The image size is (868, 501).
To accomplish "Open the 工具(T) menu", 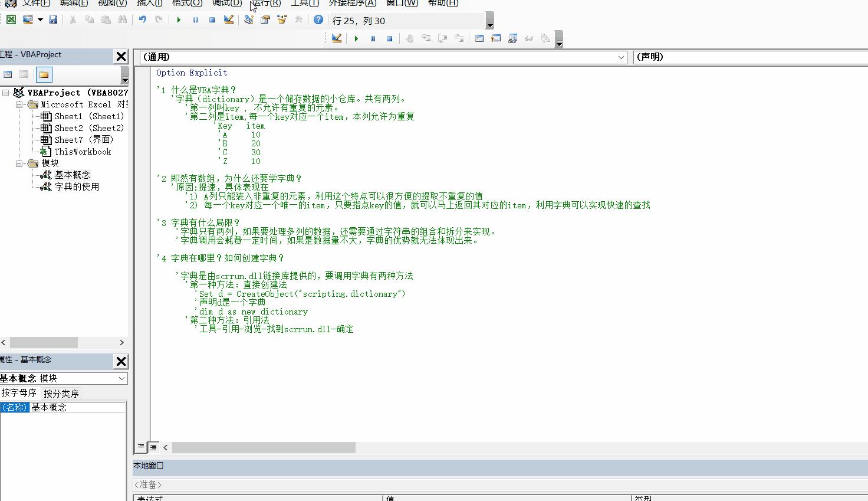I will pyautogui.click(x=305, y=3).
